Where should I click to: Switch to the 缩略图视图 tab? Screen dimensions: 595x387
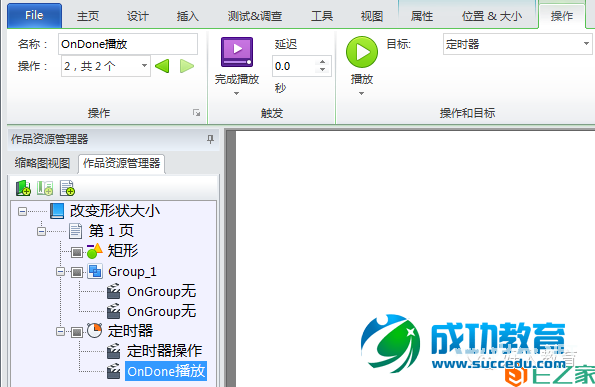point(42,163)
